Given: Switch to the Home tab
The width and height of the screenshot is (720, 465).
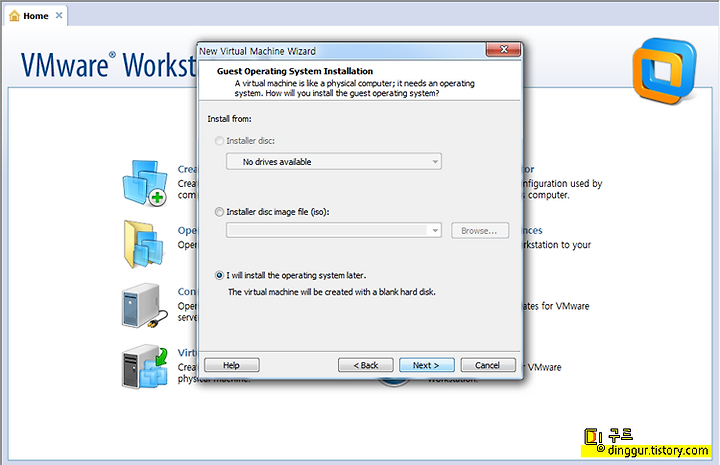Looking at the screenshot, I should coord(36,16).
